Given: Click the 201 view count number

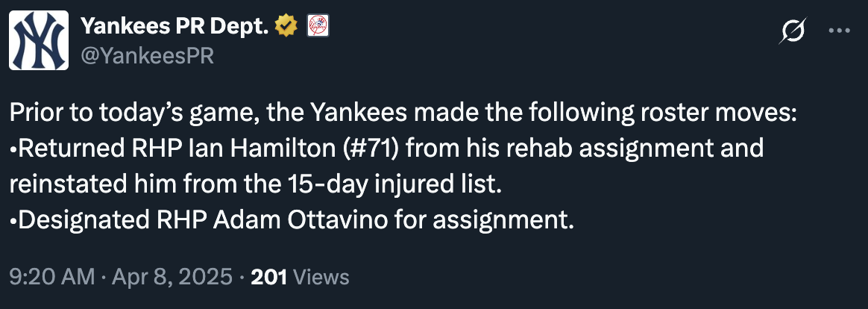Looking at the screenshot, I should (x=269, y=277).
